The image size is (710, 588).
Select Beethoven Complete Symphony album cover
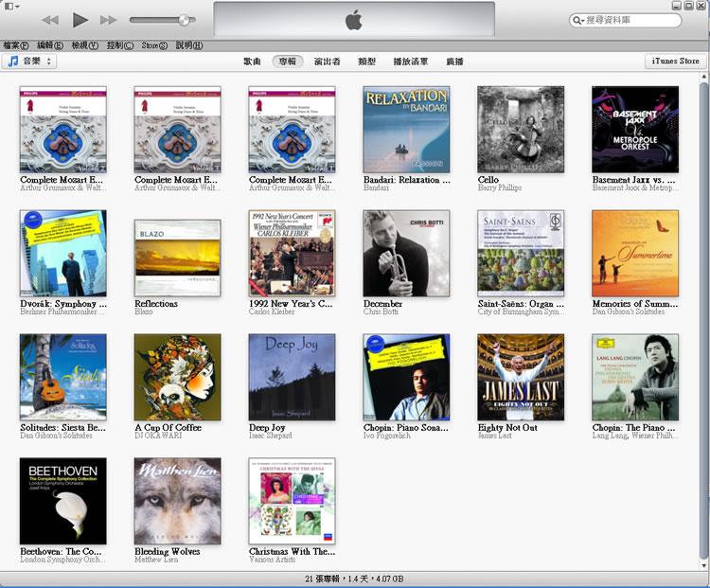point(62,501)
